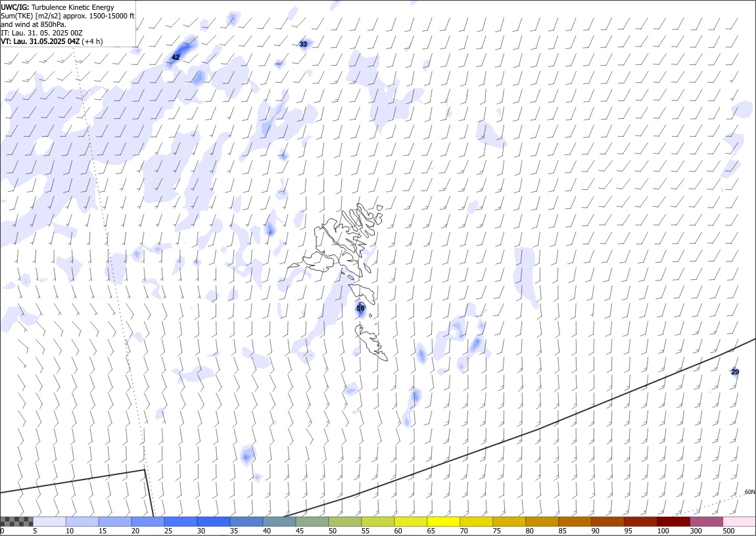Select the 65–70 pure yellow legend swatch
The width and height of the screenshot is (756, 536).
pos(443,522)
